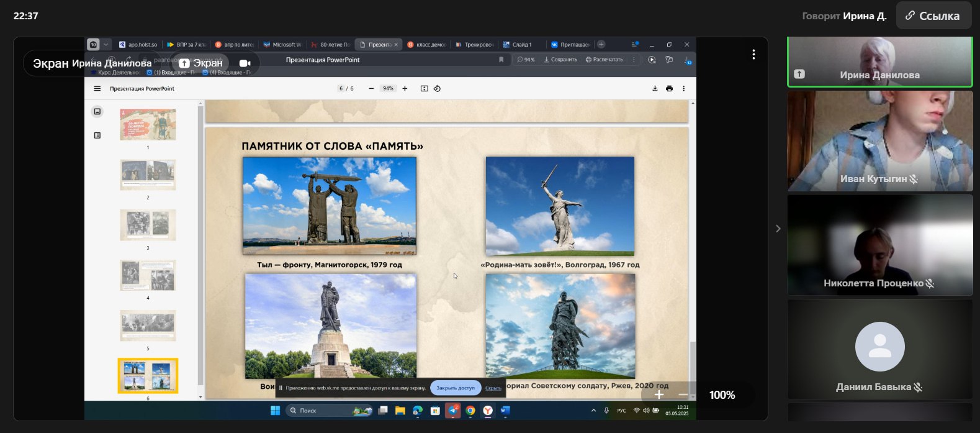Viewport: 980px width, 433px height.
Task: Zoom out the presentation with minus icon
Action: click(x=371, y=88)
